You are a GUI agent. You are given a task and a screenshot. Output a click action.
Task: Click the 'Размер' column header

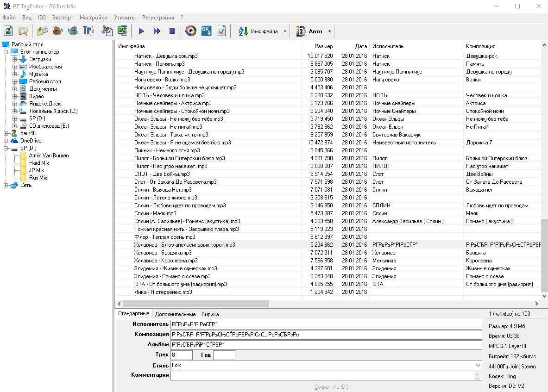point(323,46)
